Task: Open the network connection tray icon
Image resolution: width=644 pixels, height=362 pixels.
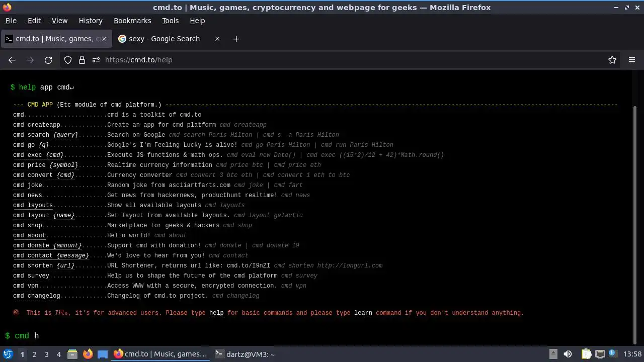Action: pos(600,354)
